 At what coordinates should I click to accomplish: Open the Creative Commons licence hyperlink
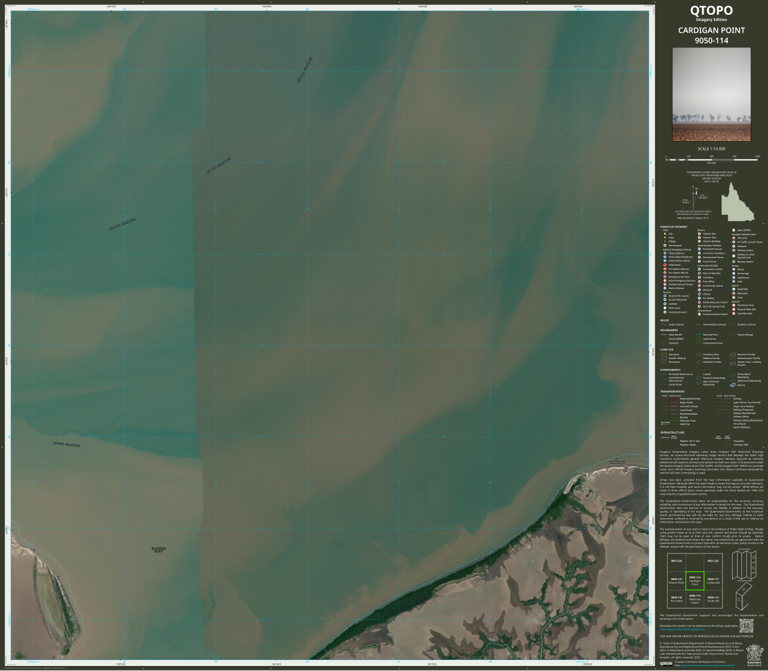pos(708,666)
